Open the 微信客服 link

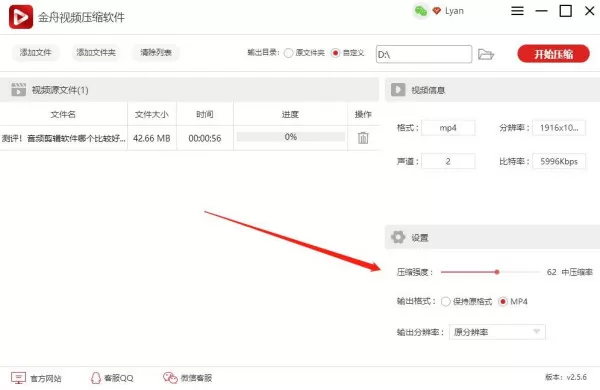pos(196,378)
